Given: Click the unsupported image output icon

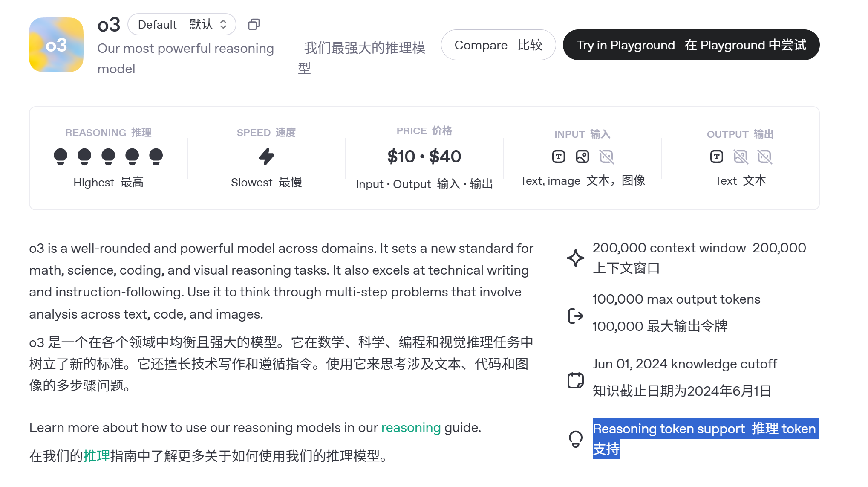Looking at the screenshot, I should click(x=741, y=157).
